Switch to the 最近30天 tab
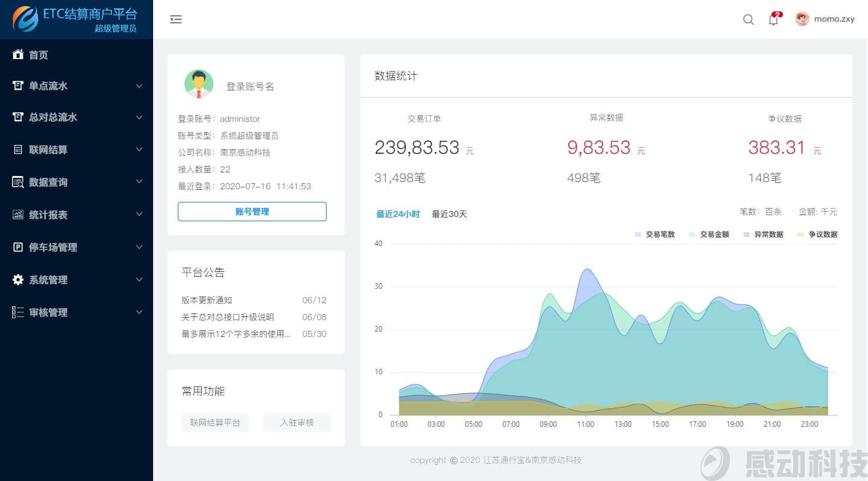 click(x=448, y=214)
